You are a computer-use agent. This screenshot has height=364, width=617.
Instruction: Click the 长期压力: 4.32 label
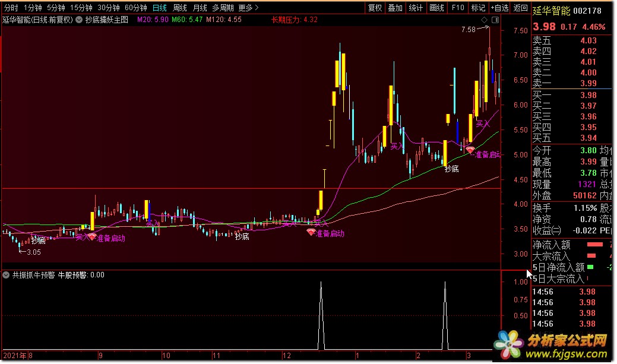[x=294, y=20]
